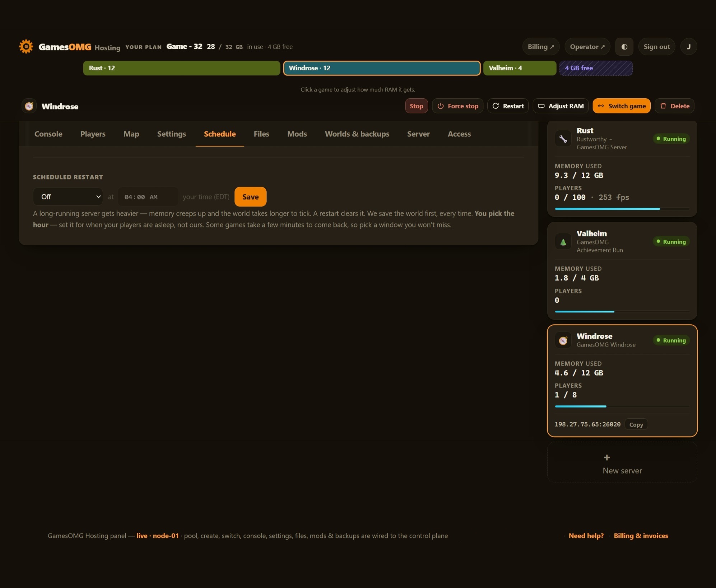This screenshot has height=588, width=716.
Task: Create a New server
Action: click(x=622, y=463)
